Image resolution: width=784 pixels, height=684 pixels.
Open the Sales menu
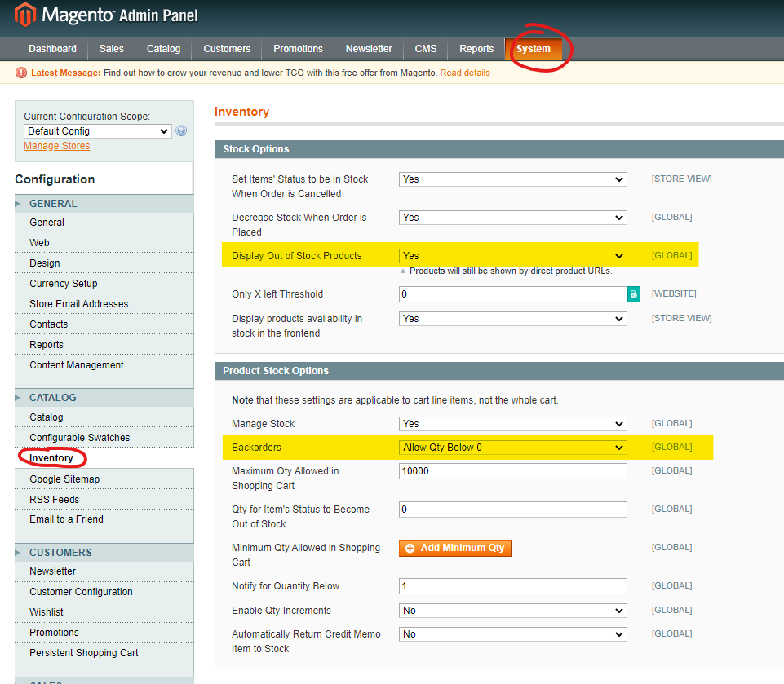point(112,49)
